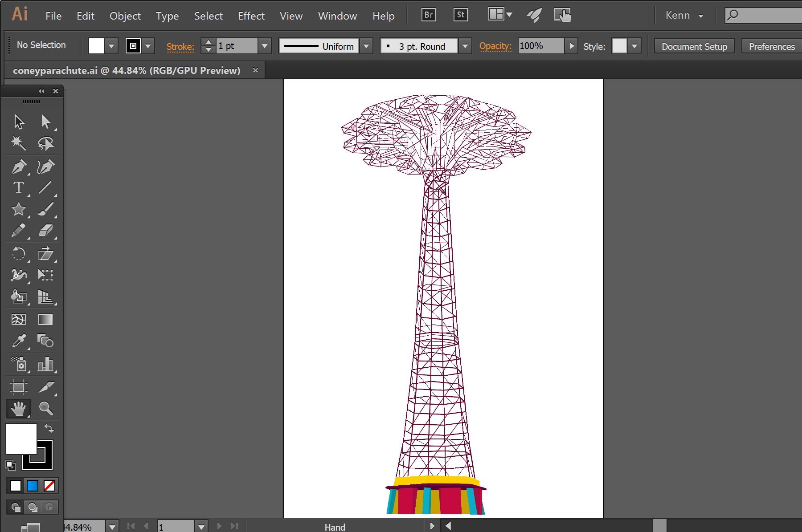Open the fill color dropdown
The image size is (802, 532).
click(x=111, y=46)
